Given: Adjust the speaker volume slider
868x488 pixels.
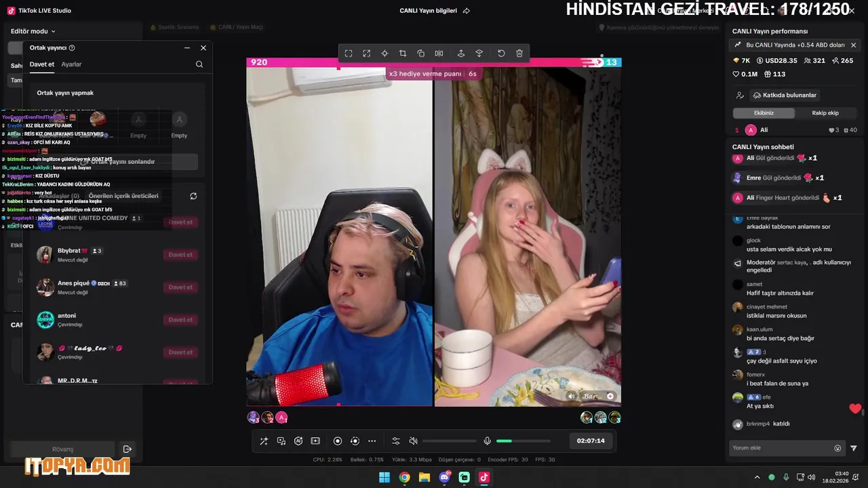Looking at the screenshot, I should 450,441.
